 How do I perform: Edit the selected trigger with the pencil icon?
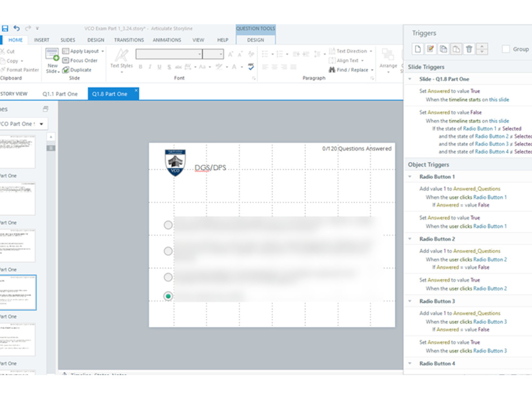coord(430,49)
